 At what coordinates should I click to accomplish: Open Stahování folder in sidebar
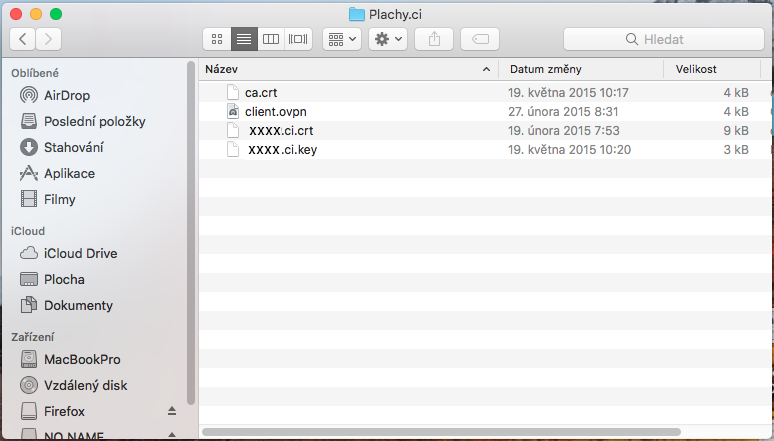pyautogui.click(x=74, y=147)
